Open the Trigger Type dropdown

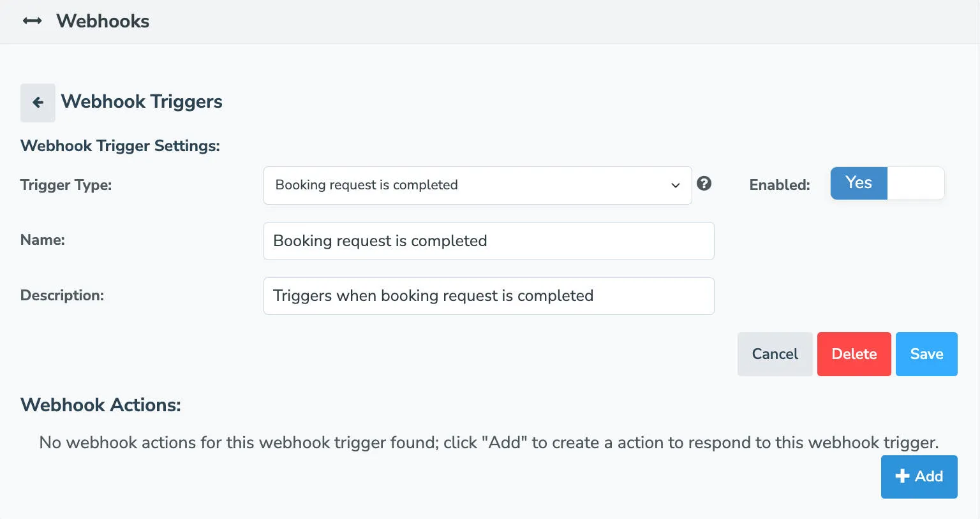coord(477,186)
